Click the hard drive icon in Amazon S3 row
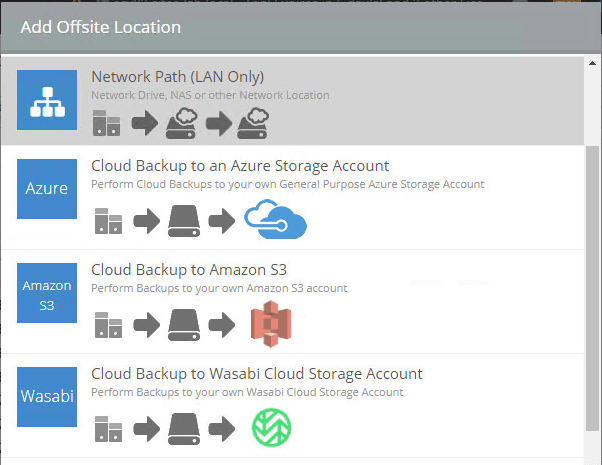This screenshot has height=465, width=602. tap(186, 324)
